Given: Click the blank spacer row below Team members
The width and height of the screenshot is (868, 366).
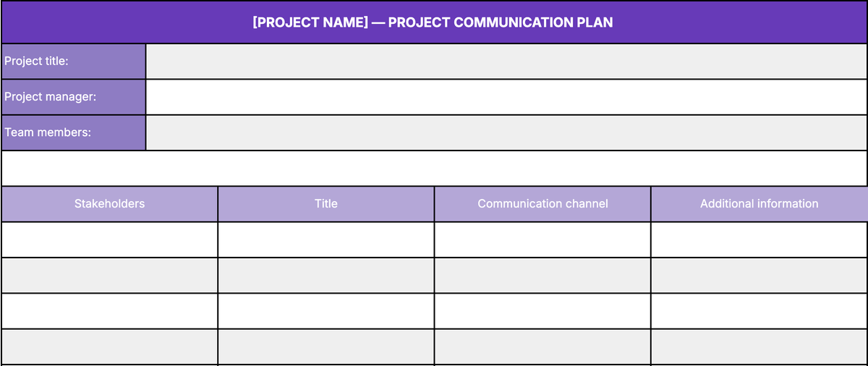Looking at the screenshot, I should pos(434,168).
